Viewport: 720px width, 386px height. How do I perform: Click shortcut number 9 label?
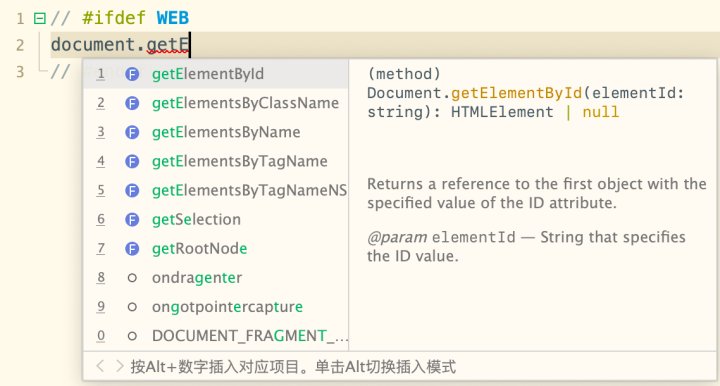point(101,307)
